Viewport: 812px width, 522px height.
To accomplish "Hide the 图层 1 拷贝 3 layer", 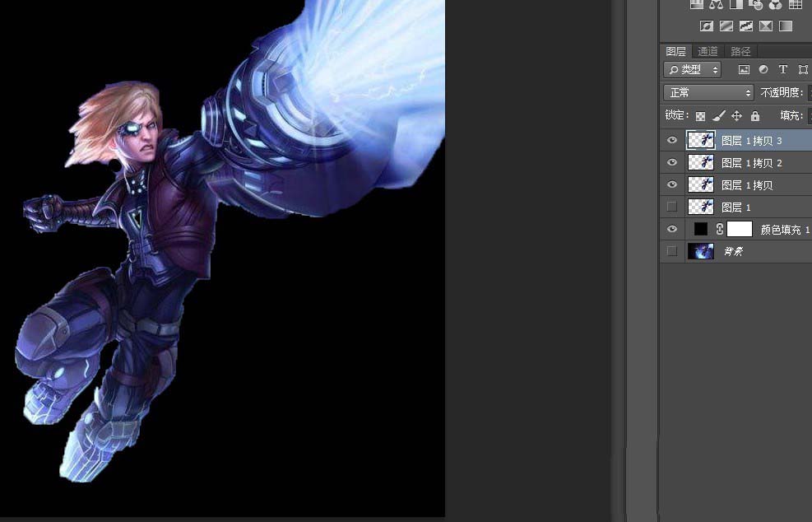I will click(x=672, y=140).
